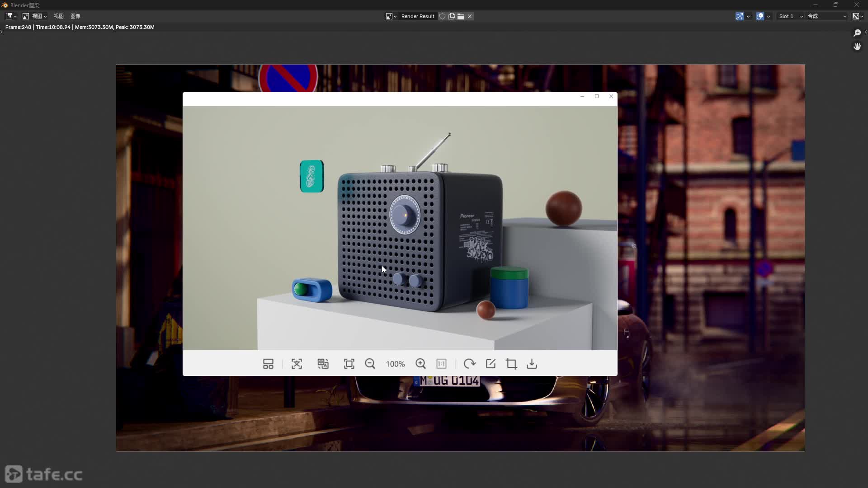Viewport: 868px width, 488px height.
Task: Click the zoom magnifier gizmo in Blender
Action: tap(857, 33)
